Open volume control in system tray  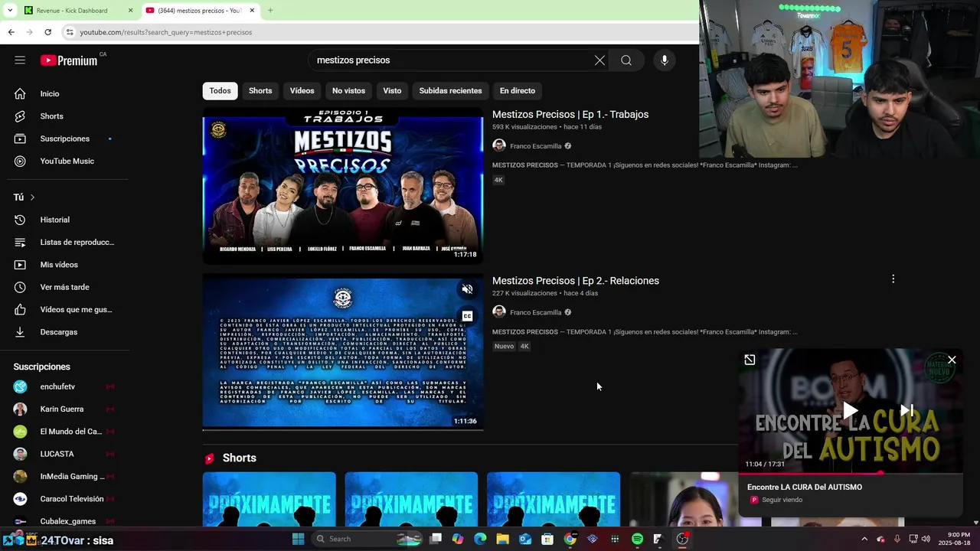926,539
